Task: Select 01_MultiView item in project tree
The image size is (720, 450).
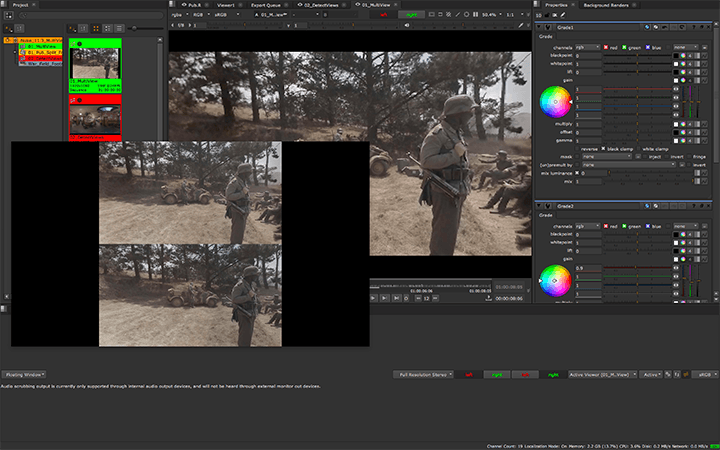Action: 41,46
